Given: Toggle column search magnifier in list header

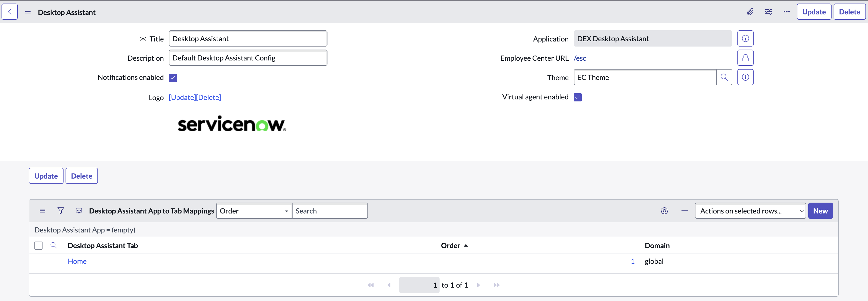Looking at the screenshot, I should click(53, 245).
